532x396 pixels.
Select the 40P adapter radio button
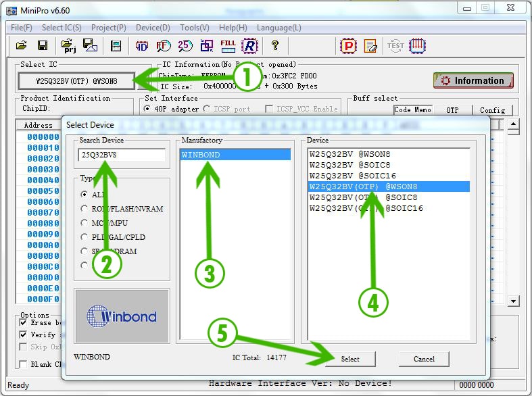pyautogui.click(x=147, y=109)
